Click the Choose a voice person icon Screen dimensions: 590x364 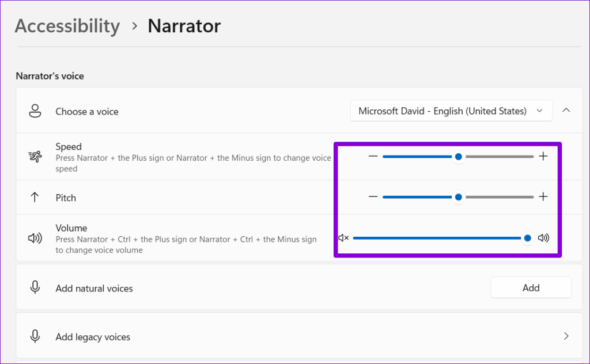(35, 111)
